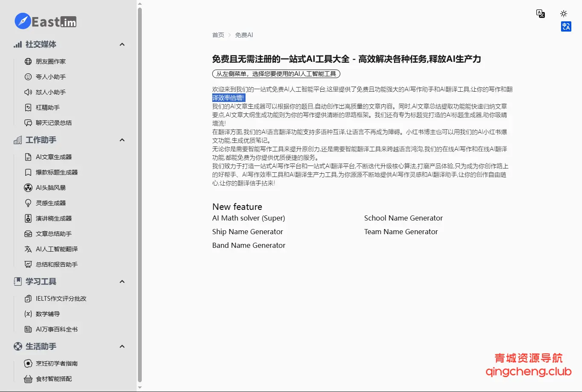Click the blue translate extension badge
This screenshot has width=582, height=392.
click(x=566, y=26)
